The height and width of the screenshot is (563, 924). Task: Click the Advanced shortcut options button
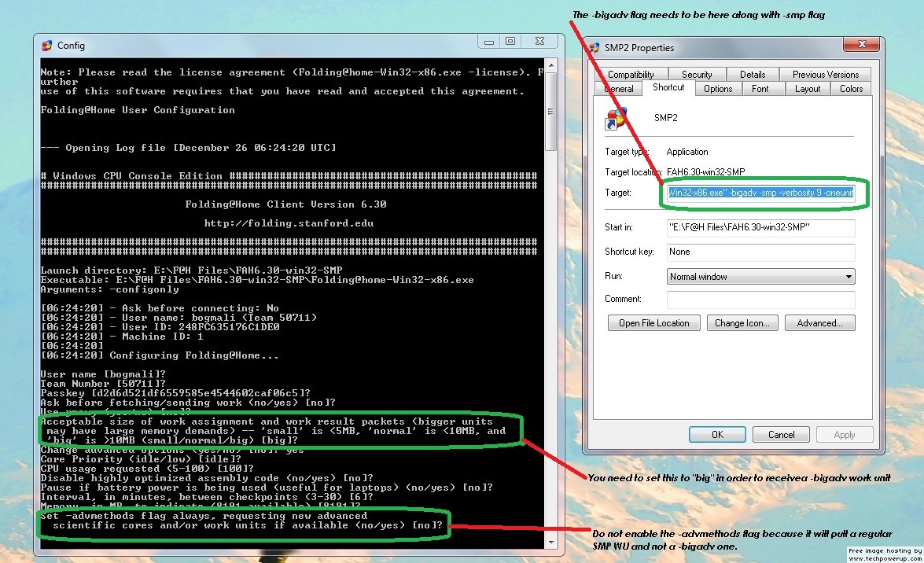(820, 322)
